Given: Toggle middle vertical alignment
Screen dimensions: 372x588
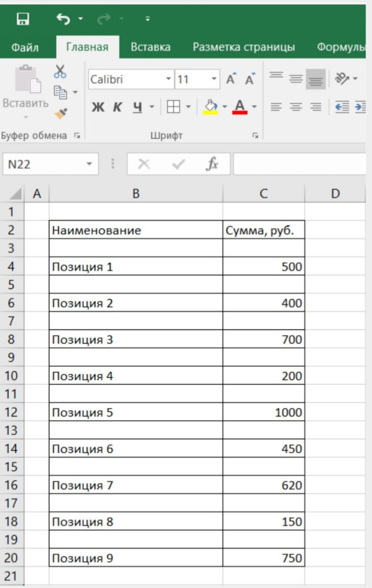Looking at the screenshot, I should (x=296, y=78).
